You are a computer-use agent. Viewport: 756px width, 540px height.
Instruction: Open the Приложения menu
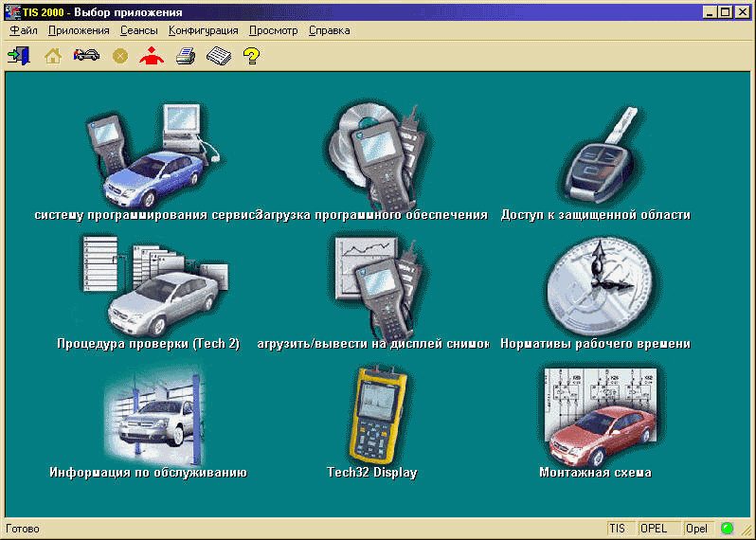79,30
